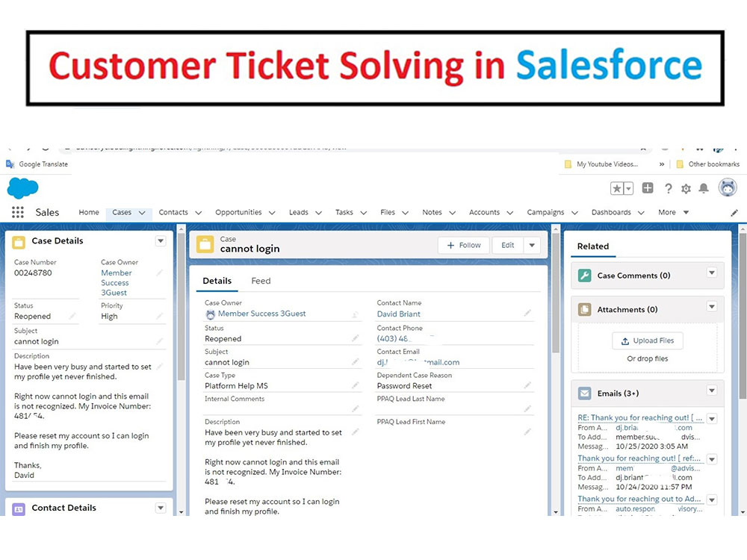The image size is (747, 560).
Task: Open RE: Thank you for reaching out email
Action: tap(640, 417)
